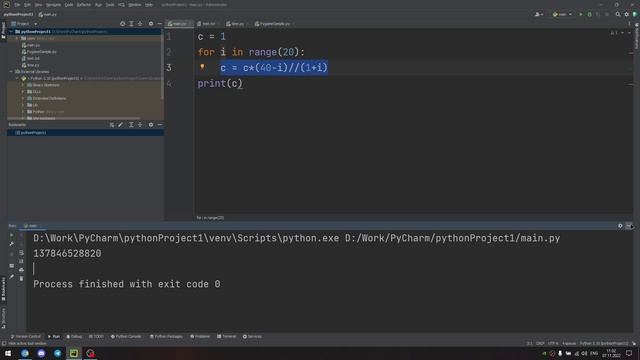The height and width of the screenshot is (360, 640).
Task: Hide the Project panel with minus icon
Action: 160,24
